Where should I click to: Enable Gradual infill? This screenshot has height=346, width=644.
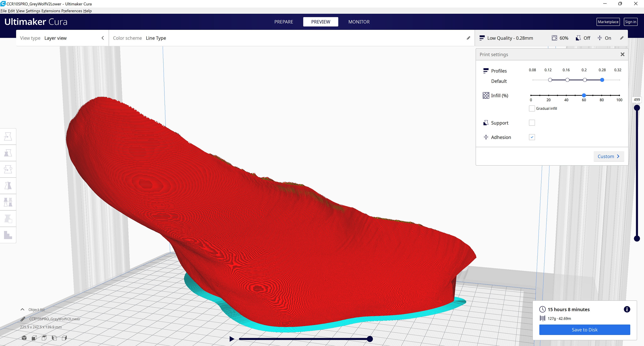pos(532,108)
